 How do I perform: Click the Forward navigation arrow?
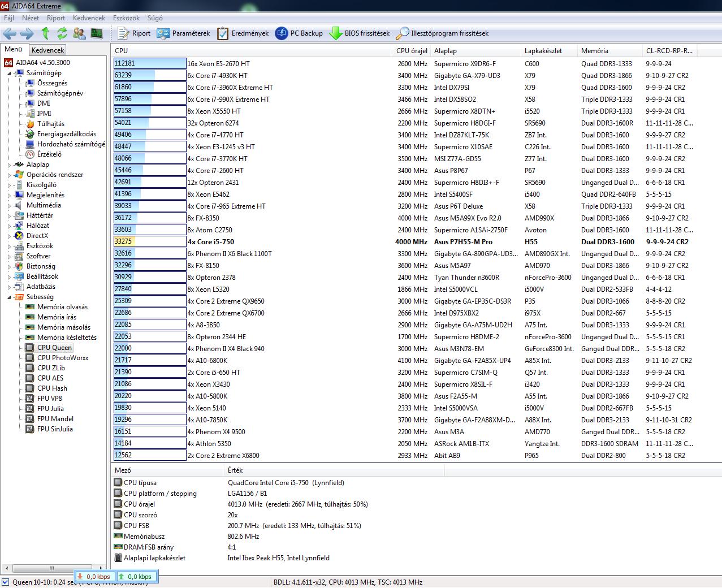click(x=27, y=33)
